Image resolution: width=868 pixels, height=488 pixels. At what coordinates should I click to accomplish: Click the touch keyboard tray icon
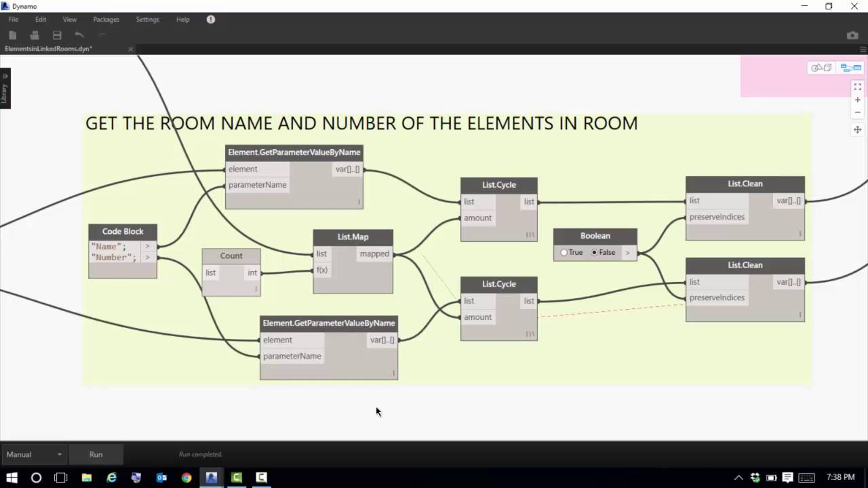point(806,477)
